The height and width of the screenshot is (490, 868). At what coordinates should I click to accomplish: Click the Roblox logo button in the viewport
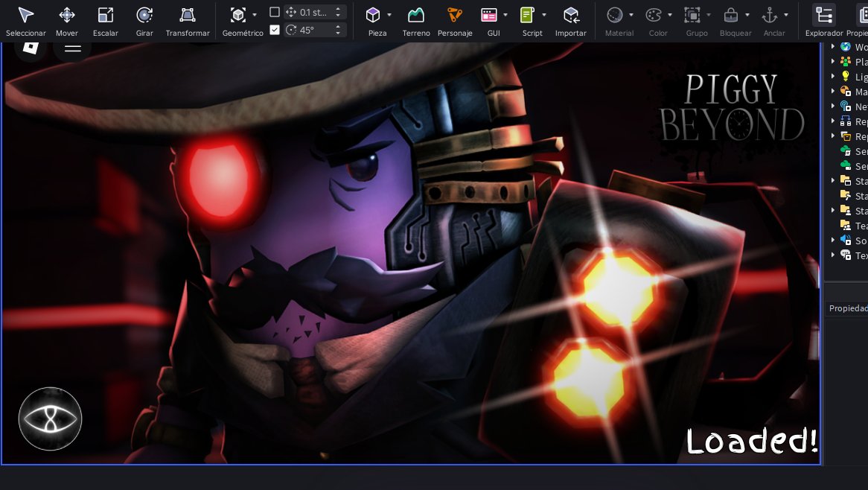tap(31, 48)
